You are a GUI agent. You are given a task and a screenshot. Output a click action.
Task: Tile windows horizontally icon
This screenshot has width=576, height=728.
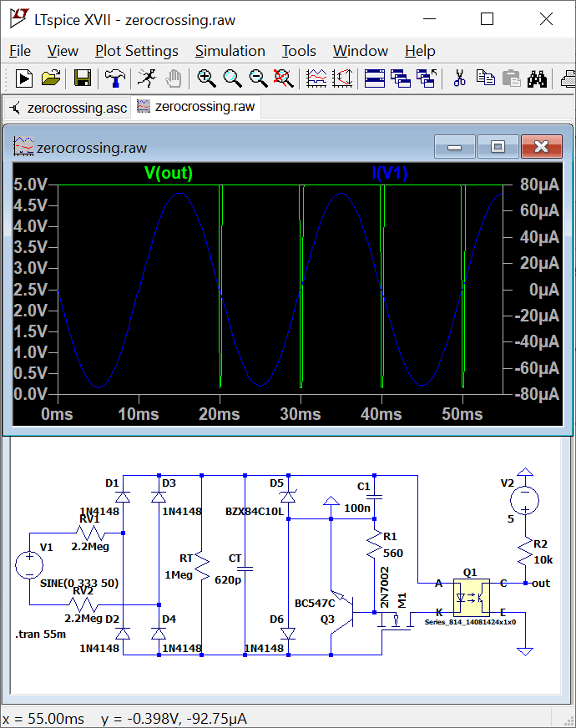point(375,78)
